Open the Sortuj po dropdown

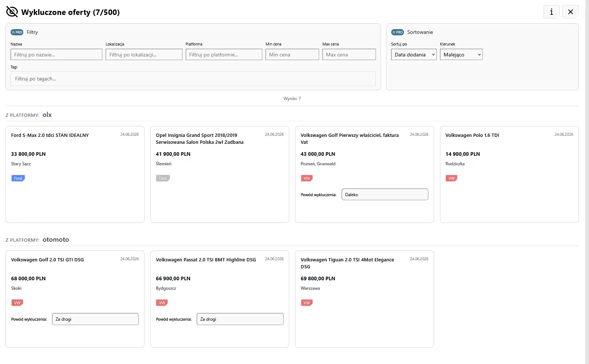[414, 55]
